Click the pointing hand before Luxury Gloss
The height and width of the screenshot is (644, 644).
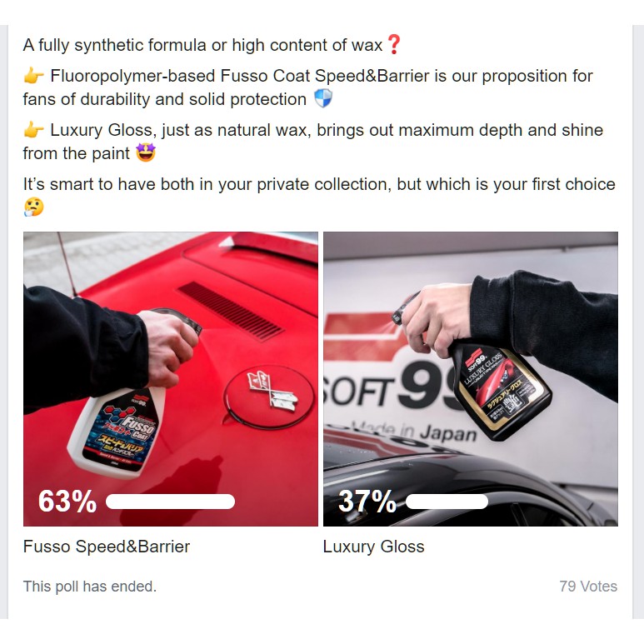coord(33,130)
